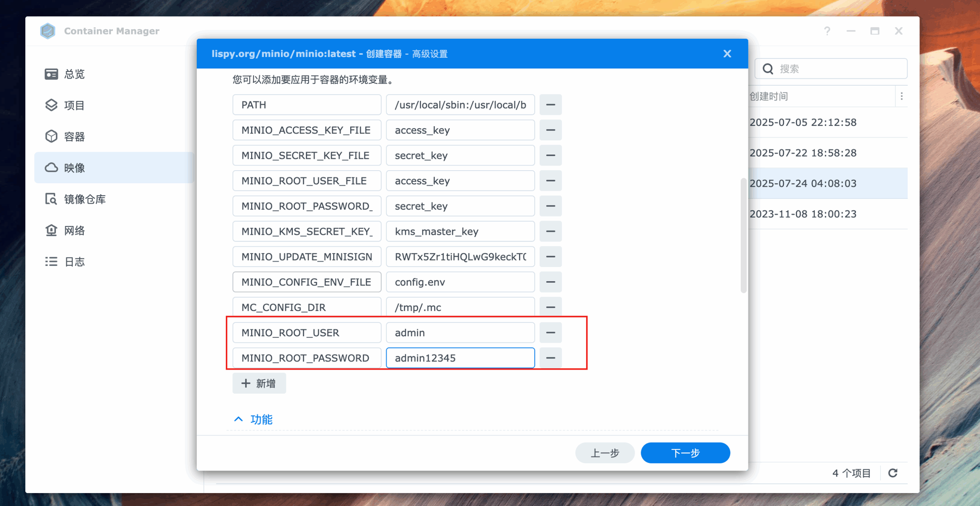Edit the MINIO_ROOT_PASSWORD_ truncated name field
Image resolution: width=980 pixels, height=506 pixels.
click(307, 206)
